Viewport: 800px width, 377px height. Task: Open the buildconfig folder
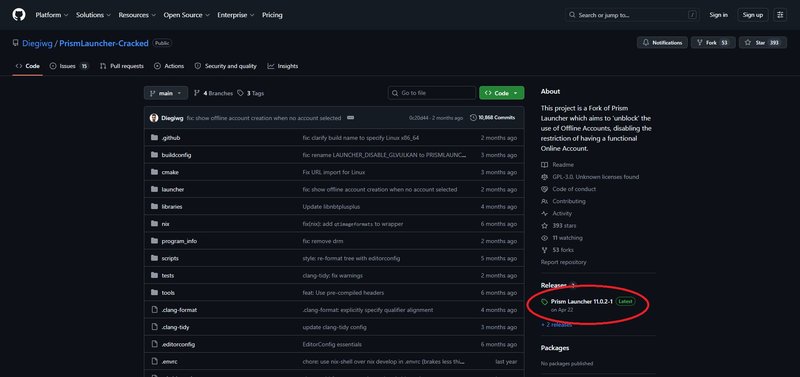176,155
